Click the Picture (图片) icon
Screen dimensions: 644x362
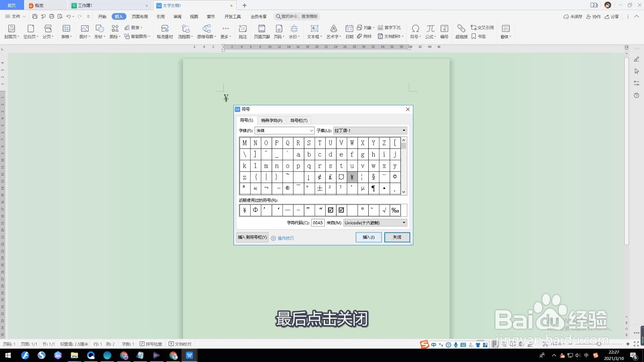85,31
